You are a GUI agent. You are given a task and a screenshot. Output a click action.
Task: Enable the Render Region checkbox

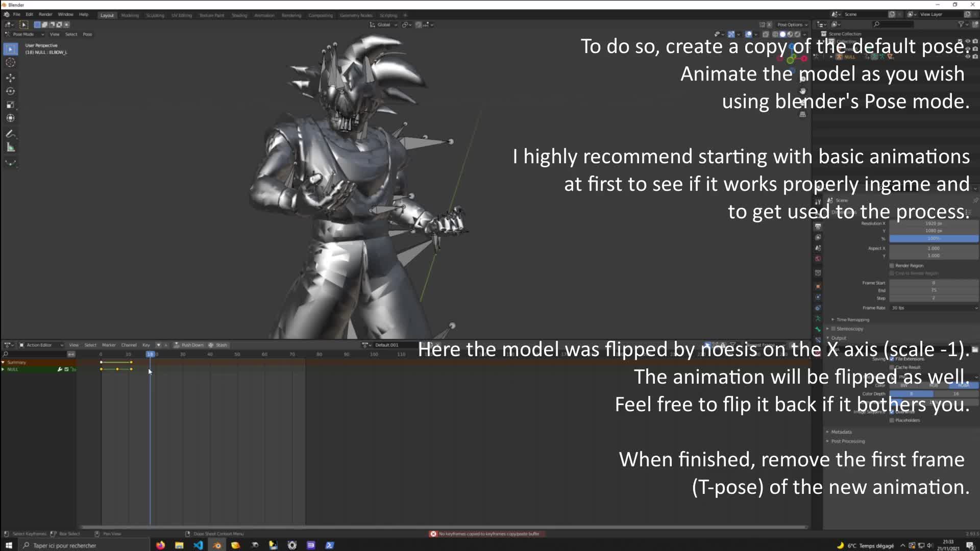(891, 265)
